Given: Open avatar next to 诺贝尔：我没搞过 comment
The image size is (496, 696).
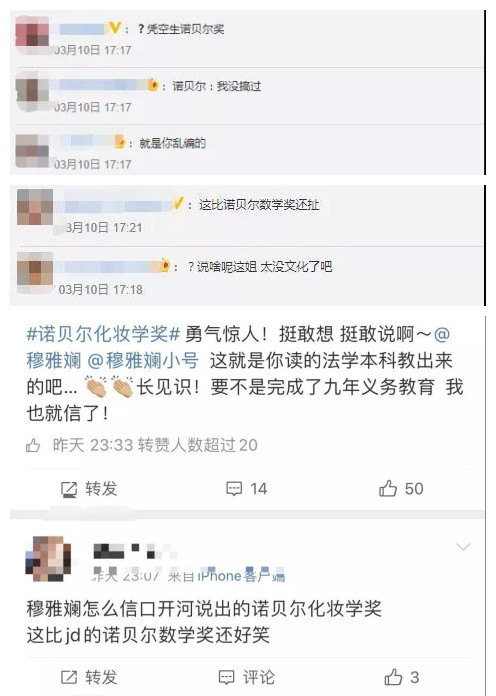Looking at the screenshot, I should [32, 90].
